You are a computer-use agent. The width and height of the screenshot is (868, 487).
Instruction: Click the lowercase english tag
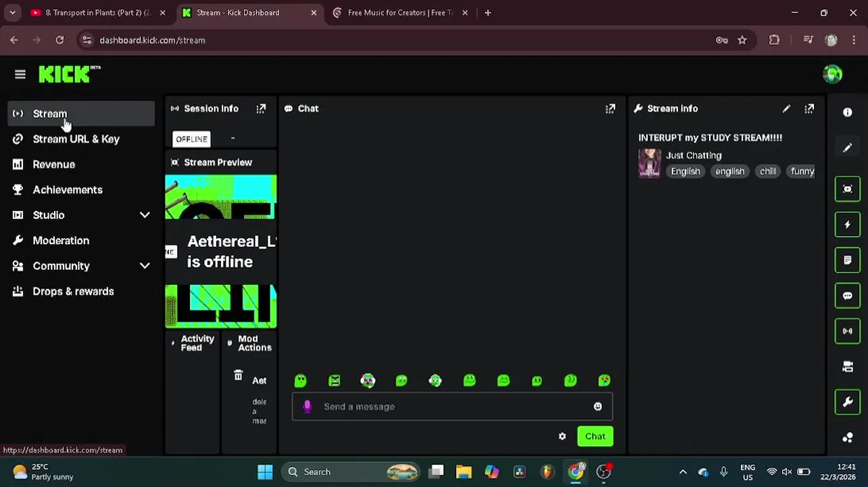coord(730,171)
